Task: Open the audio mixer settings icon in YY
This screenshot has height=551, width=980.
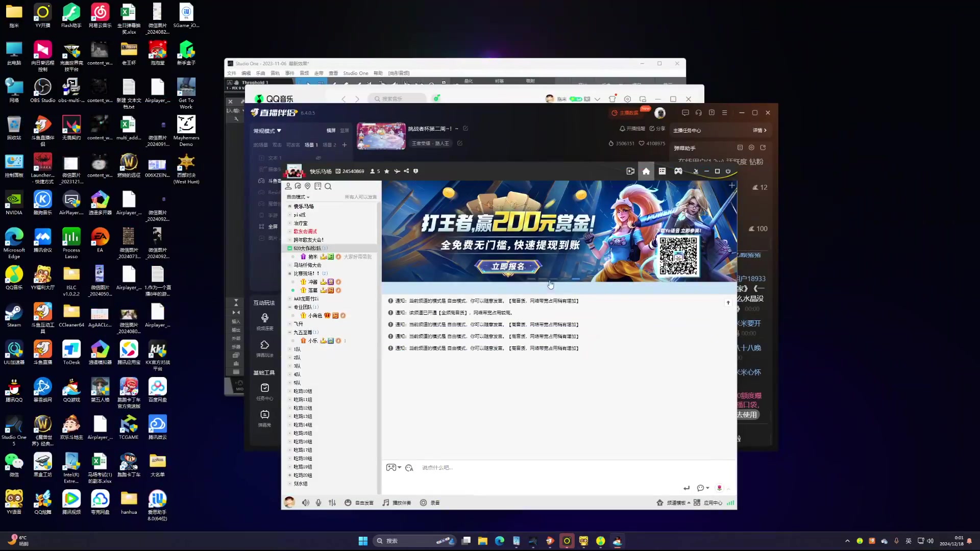Action: coord(332,503)
